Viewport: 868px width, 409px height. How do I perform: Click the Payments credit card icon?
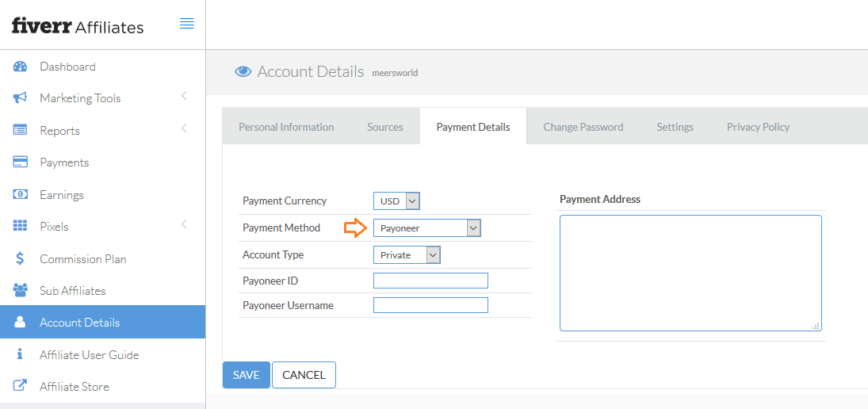(x=20, y=162)
